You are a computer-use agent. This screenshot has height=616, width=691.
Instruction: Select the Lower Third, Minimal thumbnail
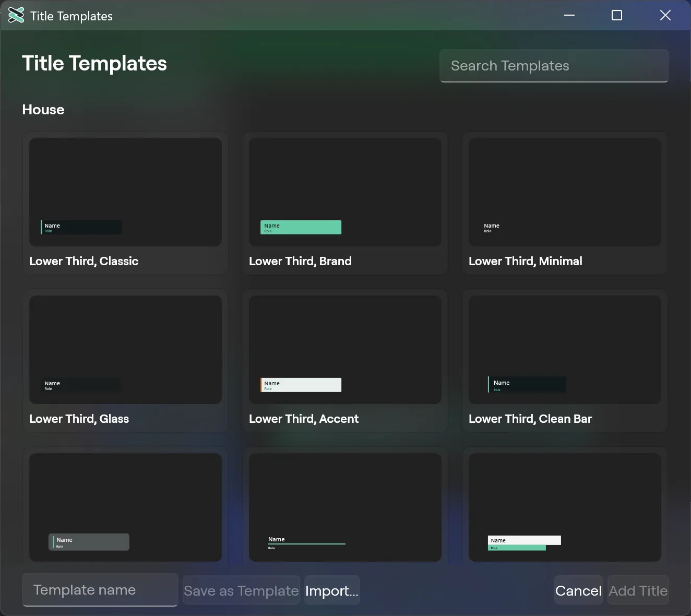click(x=565, y=192)
